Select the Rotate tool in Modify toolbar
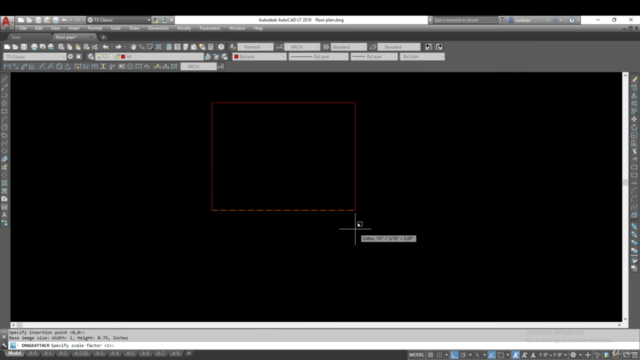This screenshot has height=360, width=640. click(x=634, y=127)
